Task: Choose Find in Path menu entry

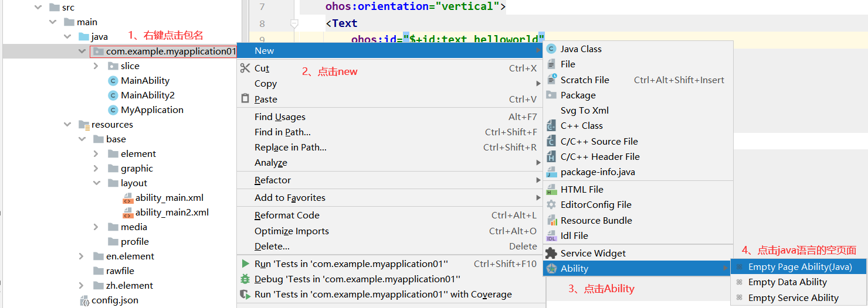Action: click(x=390, y=132)
